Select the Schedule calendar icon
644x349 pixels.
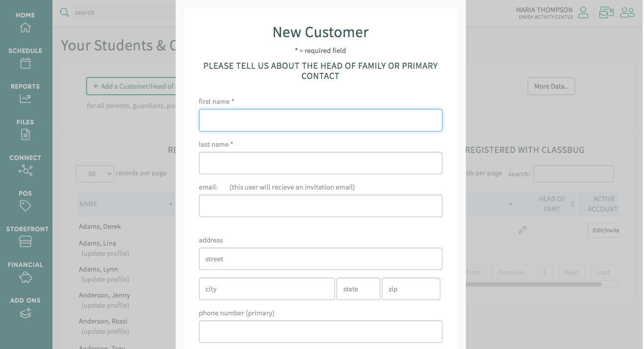click(x=25, y=63)
